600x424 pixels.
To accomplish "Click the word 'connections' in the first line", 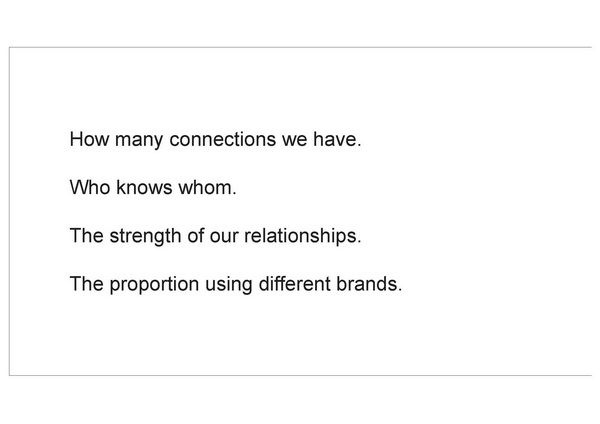I will pyautogui.click(x=222, y=139).
